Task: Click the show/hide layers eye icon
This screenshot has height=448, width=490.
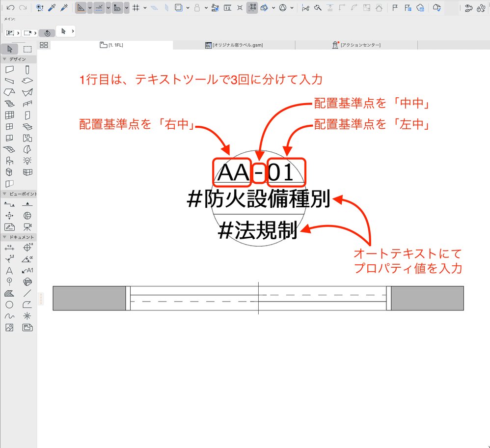Action: (x=468, y=8)
